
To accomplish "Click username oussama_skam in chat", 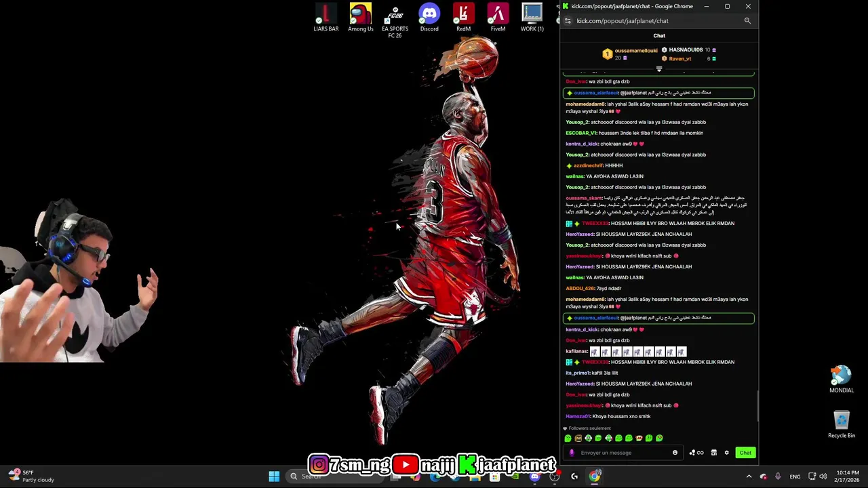I will (x=584, y=198).
